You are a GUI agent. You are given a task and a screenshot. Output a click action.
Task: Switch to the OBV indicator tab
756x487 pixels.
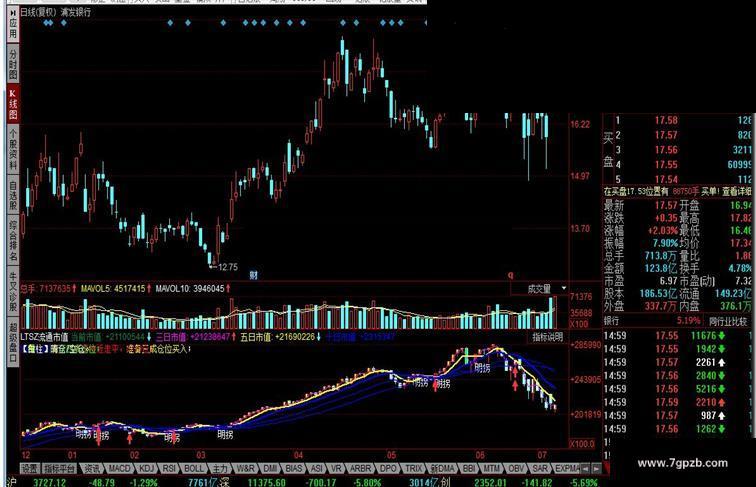tap(516, 468)
